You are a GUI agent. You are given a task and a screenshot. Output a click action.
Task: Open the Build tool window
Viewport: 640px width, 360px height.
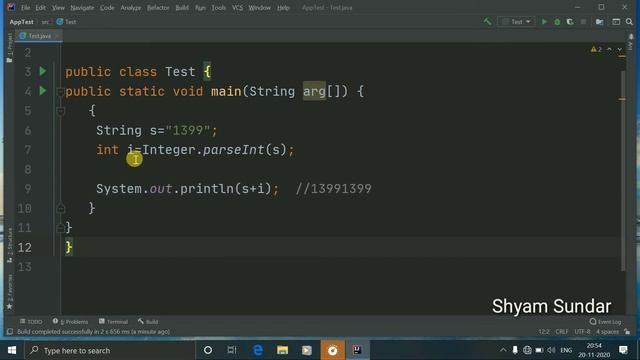pyautogui.click(x=148, y=322)
